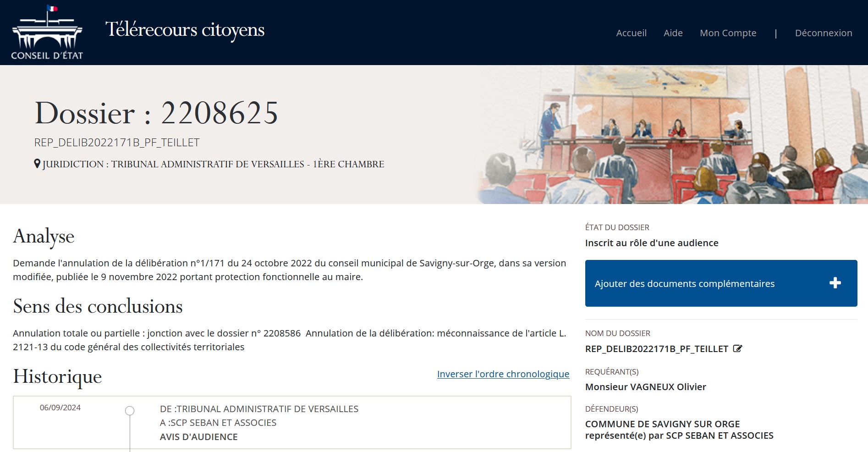The width and height of the screenshot is (868, 452).
Task: Open the Aide menu item
Action: tap(673, 33)
